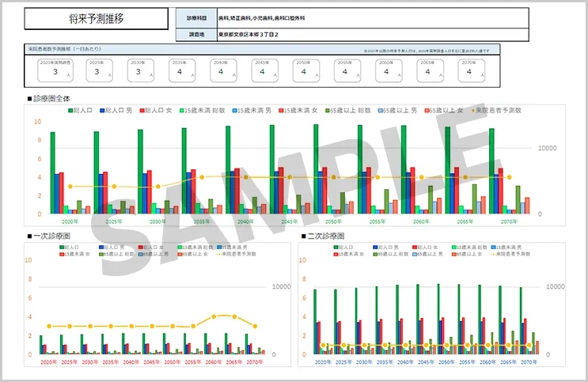This screenshot has width=588, height=382.
Task: Select the 診療科目 header cell
Action: click(196, 18)
